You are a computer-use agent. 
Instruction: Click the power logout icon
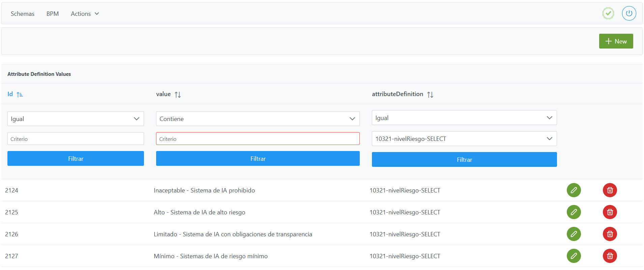[x=629, y=13]
